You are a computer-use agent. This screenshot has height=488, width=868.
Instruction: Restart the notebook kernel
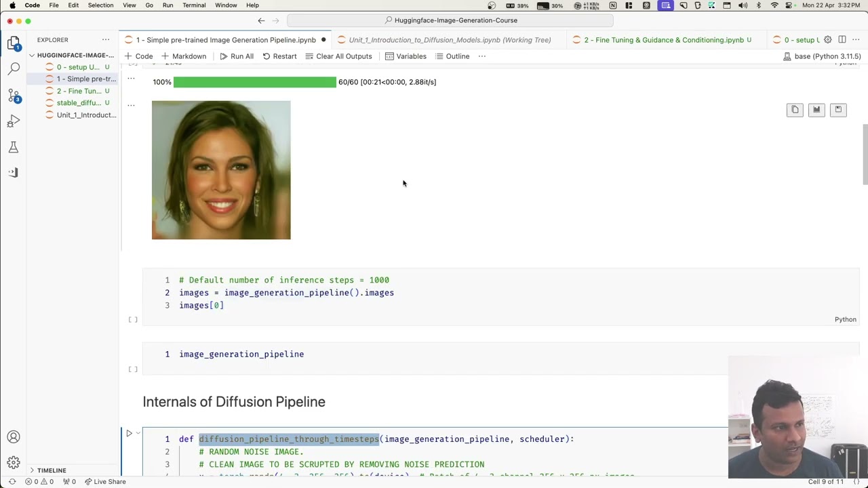click(x=279, y=56)
